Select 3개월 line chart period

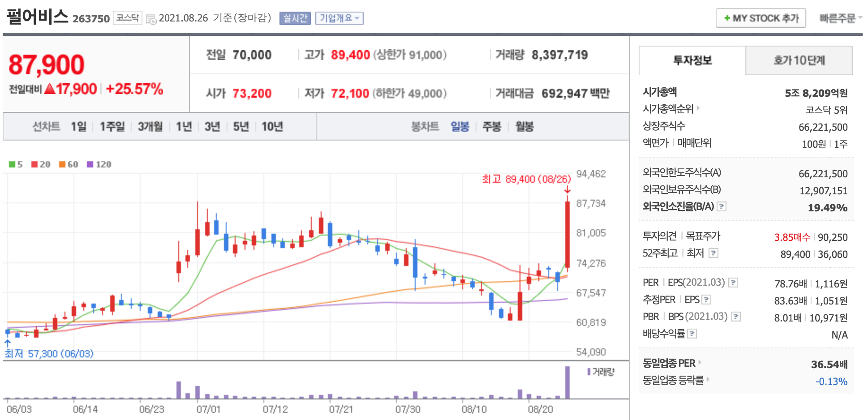pos(150,127)
